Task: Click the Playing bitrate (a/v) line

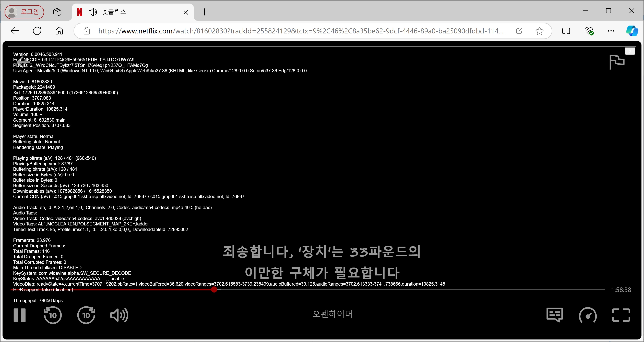Action: tap(54, 158)
